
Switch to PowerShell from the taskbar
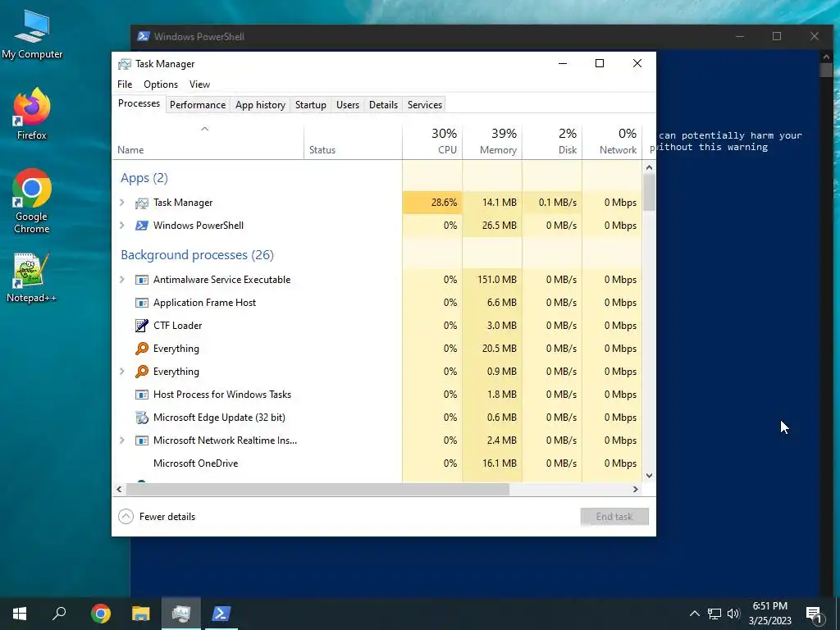221,614
